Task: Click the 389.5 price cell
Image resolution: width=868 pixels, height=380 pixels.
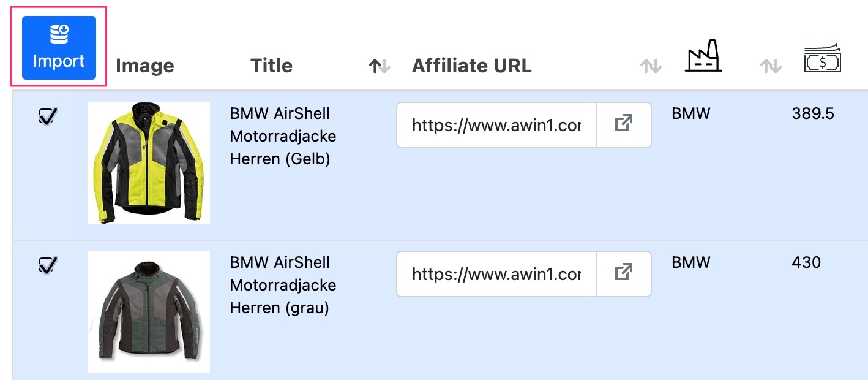Action: [x=812, y=114]
